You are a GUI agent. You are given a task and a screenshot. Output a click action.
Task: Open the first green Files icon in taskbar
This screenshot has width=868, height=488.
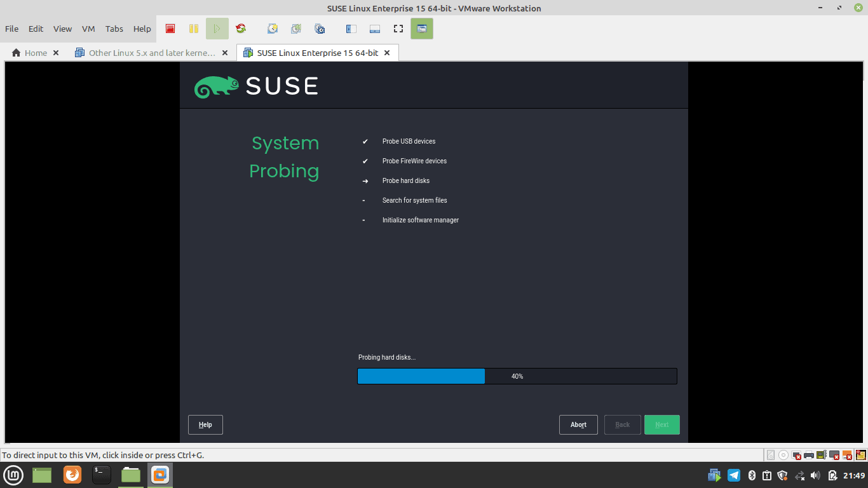point(42,475)
